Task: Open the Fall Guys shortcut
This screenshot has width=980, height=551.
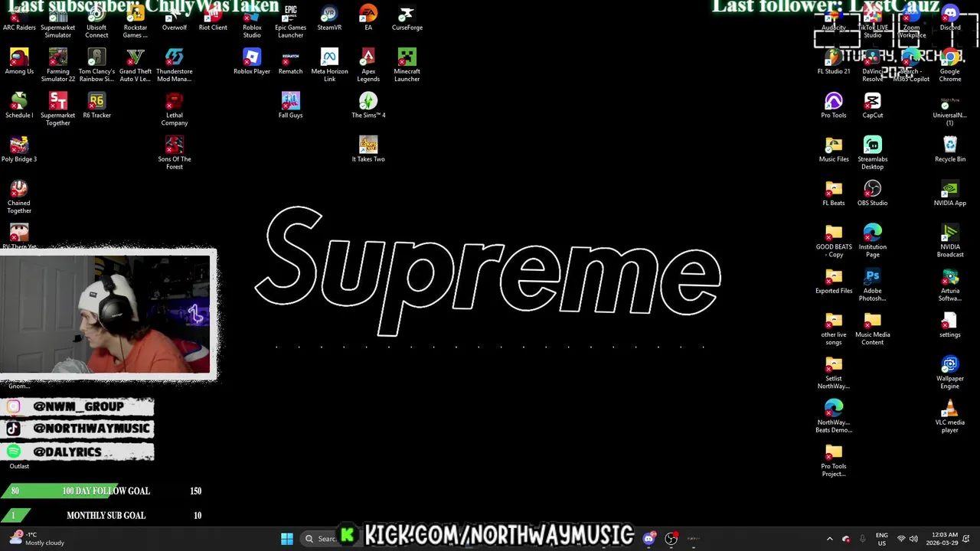Action: (x=291, y=106)
